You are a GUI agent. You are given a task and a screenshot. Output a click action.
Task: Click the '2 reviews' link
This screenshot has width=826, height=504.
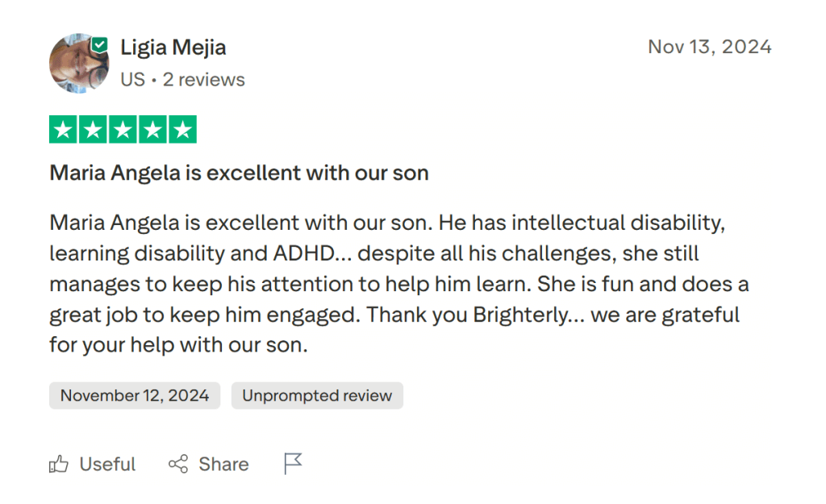[205, 79]
